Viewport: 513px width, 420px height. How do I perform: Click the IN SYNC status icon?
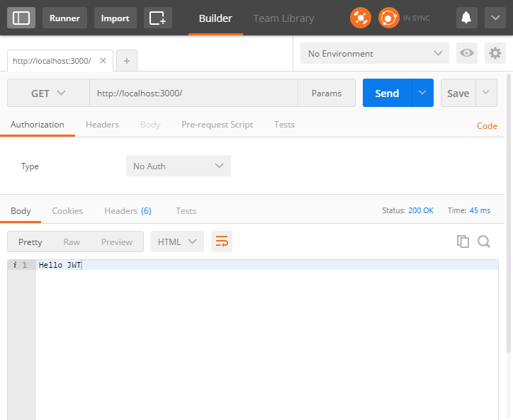point(389,18)
